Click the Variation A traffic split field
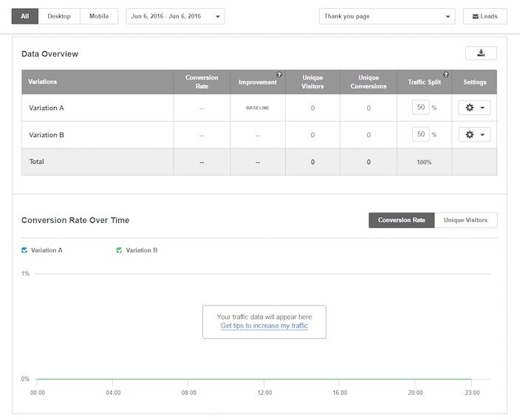 pos(421,108)
